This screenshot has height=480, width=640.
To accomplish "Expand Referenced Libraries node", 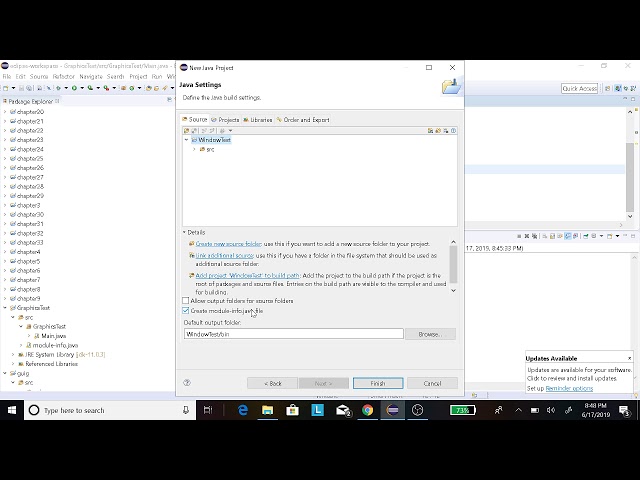I will [x=13, y=364].
